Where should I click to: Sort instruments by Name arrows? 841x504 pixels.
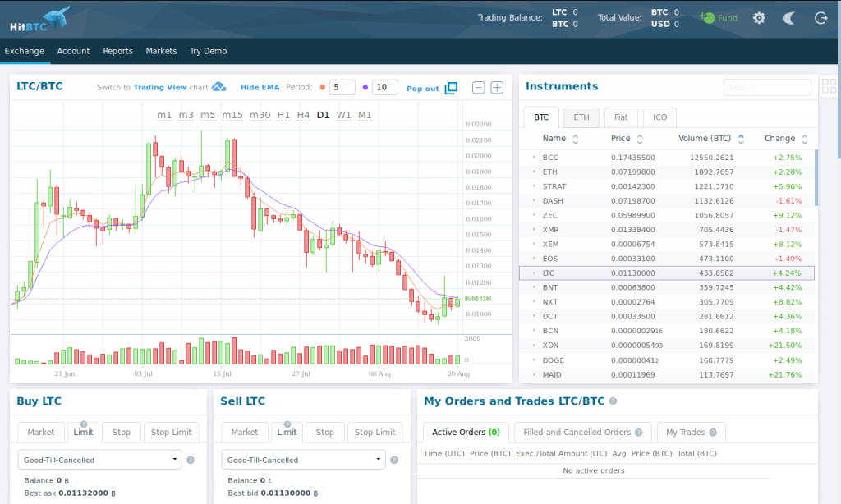pos(576,139)
